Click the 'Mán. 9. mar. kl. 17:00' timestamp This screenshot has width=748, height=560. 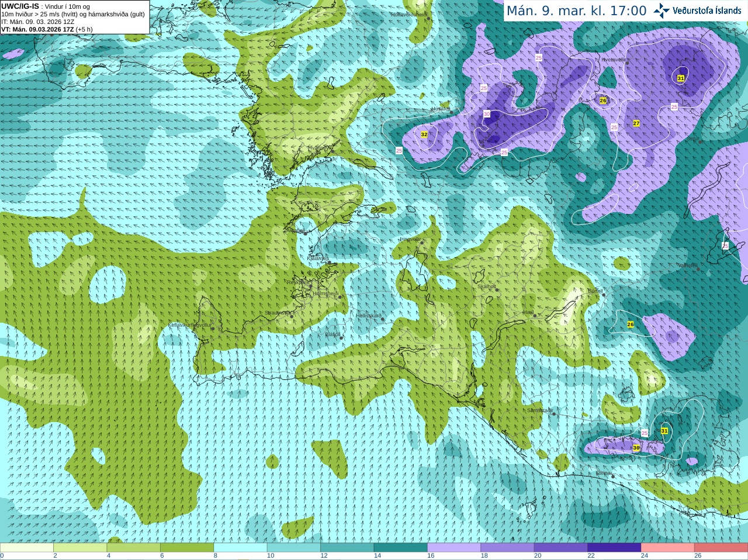(x=576, y=11)
